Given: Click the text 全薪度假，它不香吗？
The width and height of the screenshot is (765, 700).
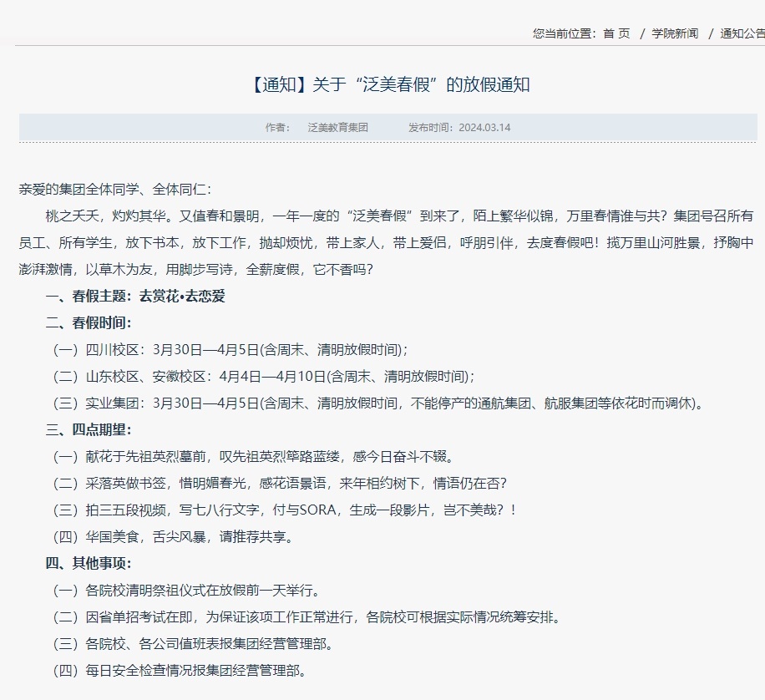Looking at the screenshot, I should [x=309, y=270].
